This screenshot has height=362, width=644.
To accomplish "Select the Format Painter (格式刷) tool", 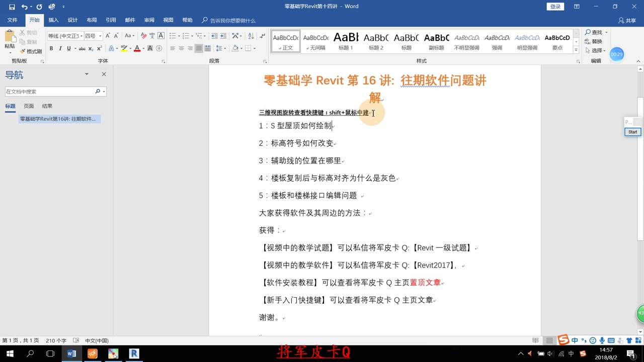I will click(x=31, y=51).
